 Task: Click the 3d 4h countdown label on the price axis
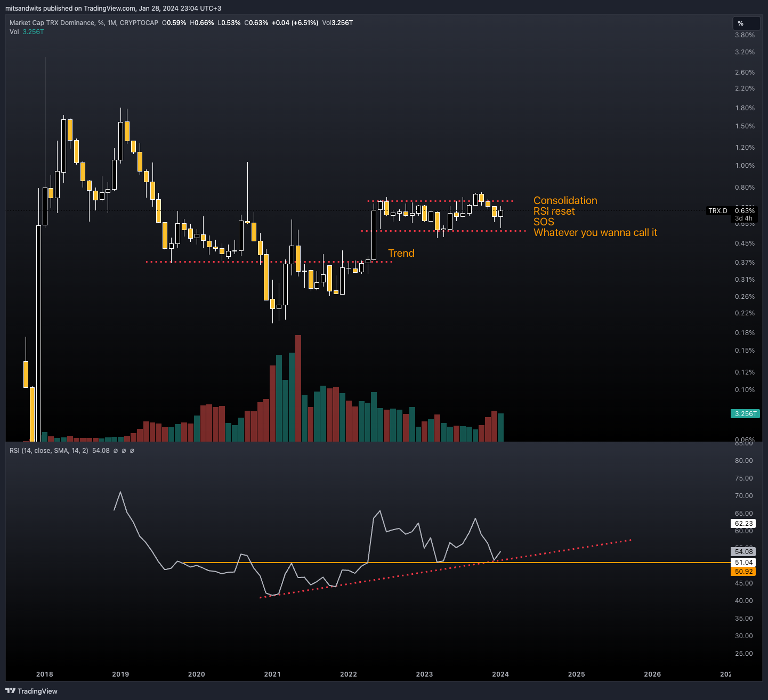[x=743, y=218]
